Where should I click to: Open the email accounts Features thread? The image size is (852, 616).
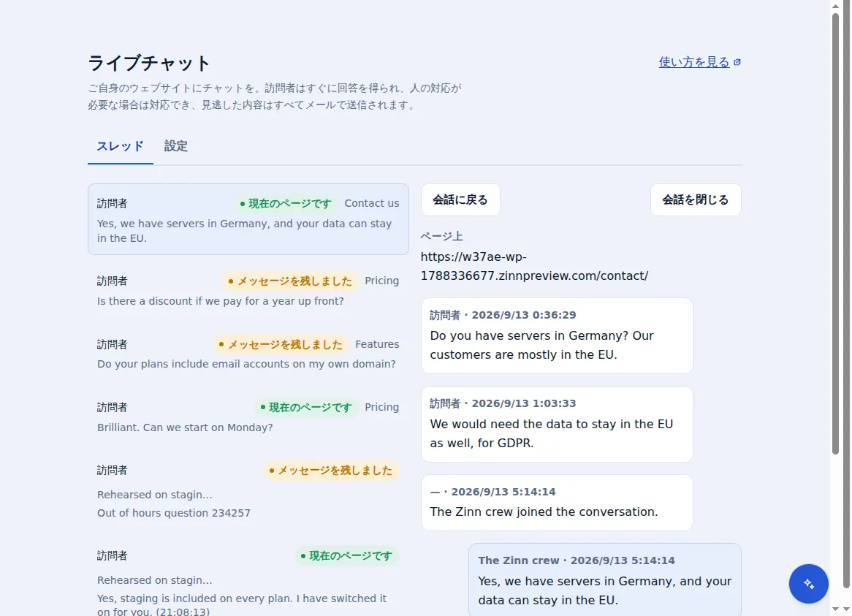click(x=248, y=354)
